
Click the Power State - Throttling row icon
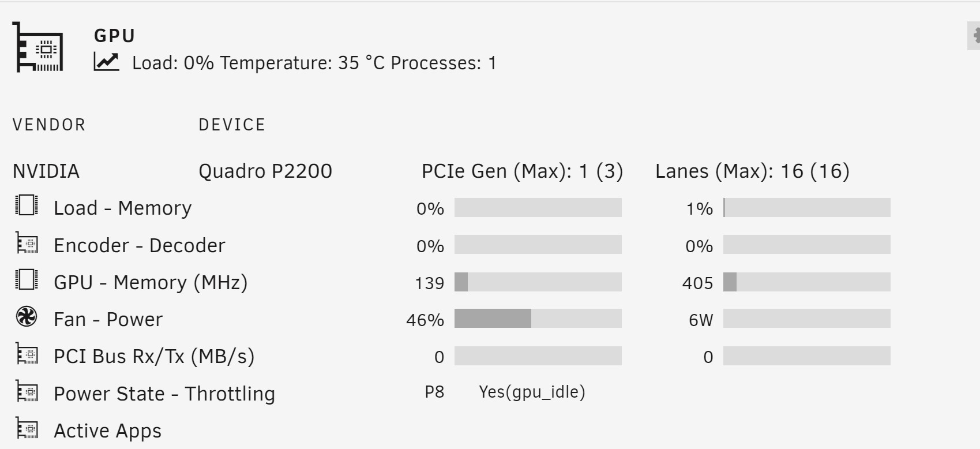pos(27,392)
